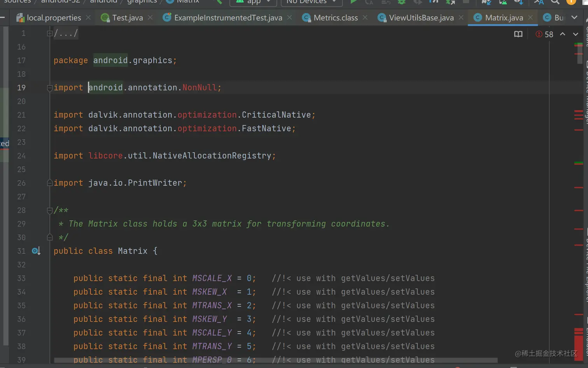The image size is (588, 368).
Task: Click the MSCALE_X constant
Action: click(x=212, y=278)
